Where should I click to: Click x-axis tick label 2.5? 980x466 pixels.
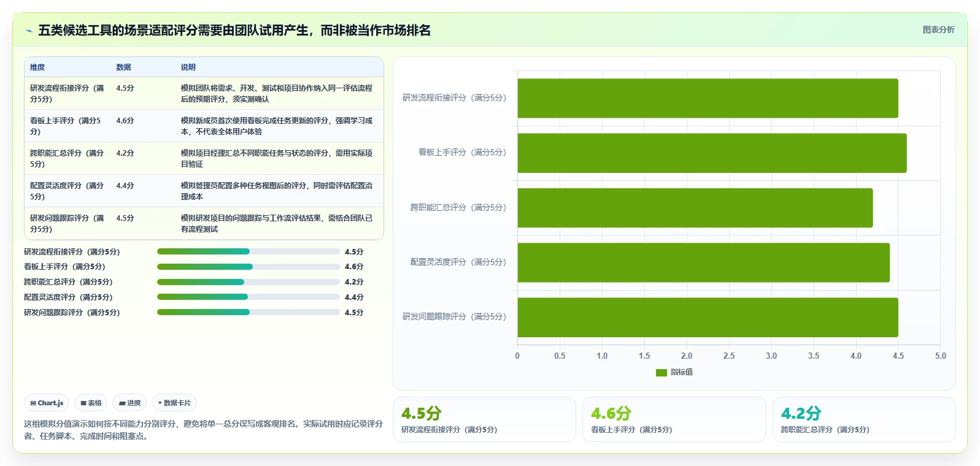point(728,356)
